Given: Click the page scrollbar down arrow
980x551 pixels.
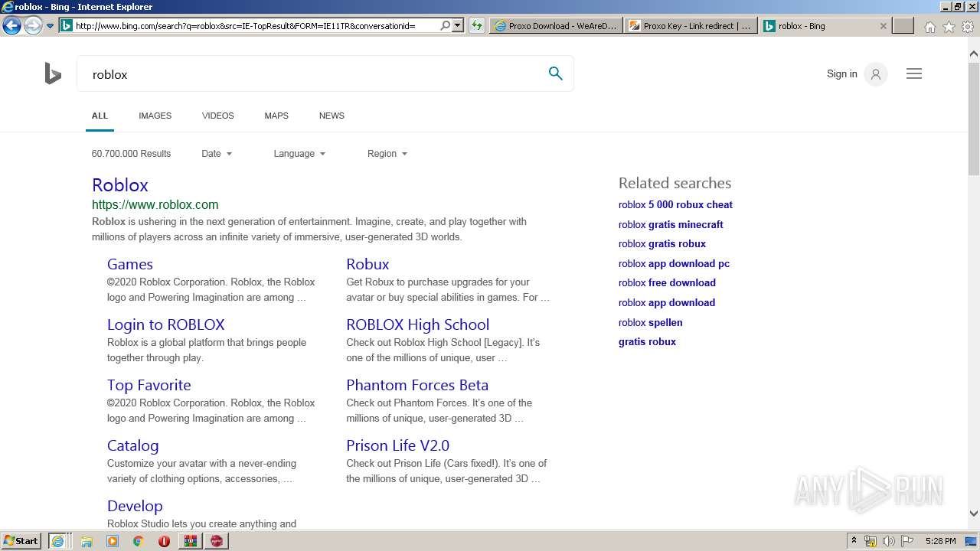Looking at the screenshot, I should pos(974,514).
